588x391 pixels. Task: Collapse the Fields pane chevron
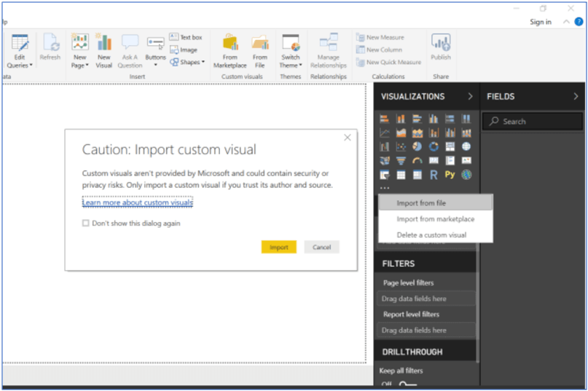[576, 96]
